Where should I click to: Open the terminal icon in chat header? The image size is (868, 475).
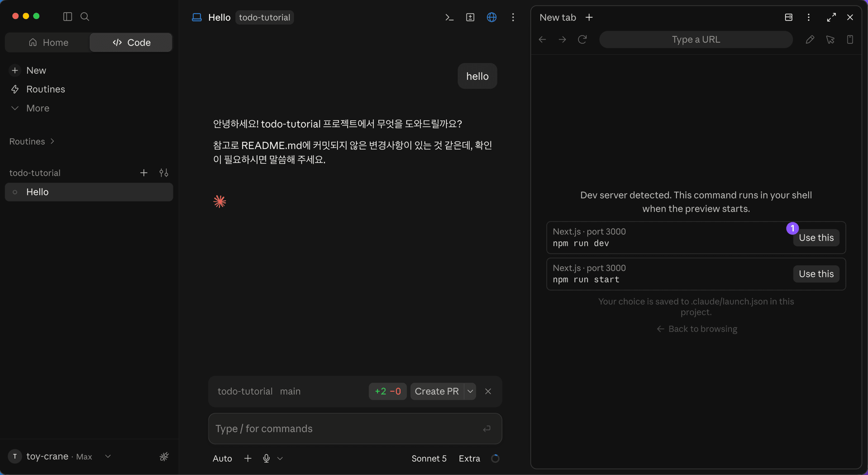point(449,17)
